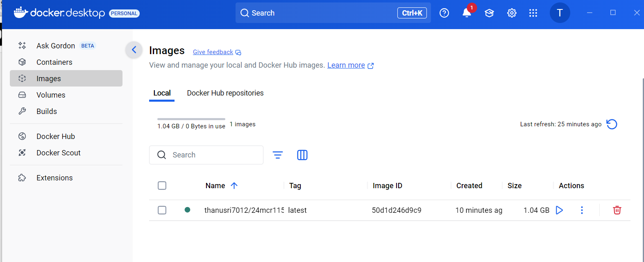Open the help question mark menu
The height and width of the screenshot is (262, 644).
coord(444,13)
